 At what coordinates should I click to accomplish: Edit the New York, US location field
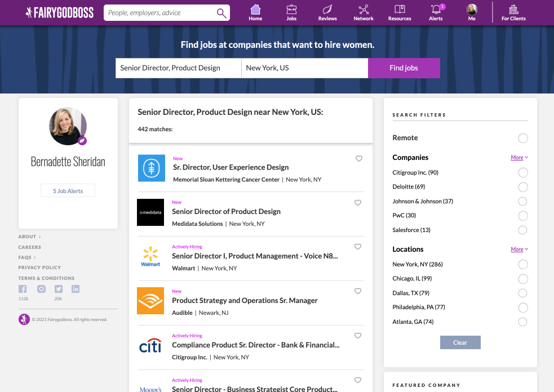(305, 68)
